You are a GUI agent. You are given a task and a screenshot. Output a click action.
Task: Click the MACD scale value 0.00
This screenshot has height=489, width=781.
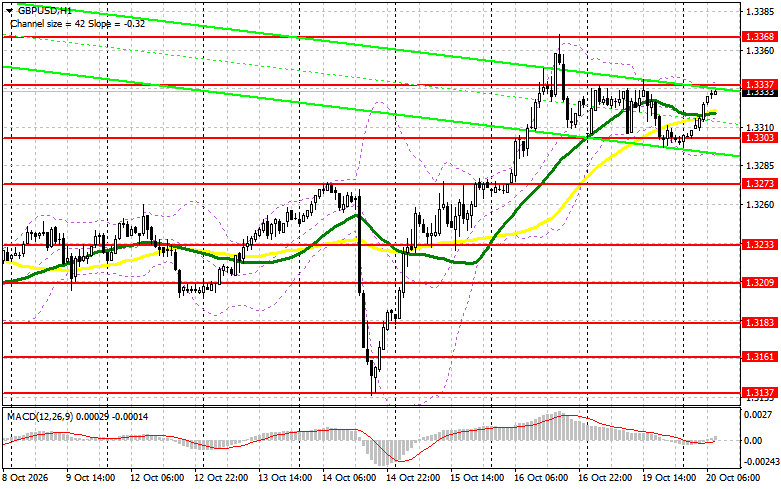[754, 441]
